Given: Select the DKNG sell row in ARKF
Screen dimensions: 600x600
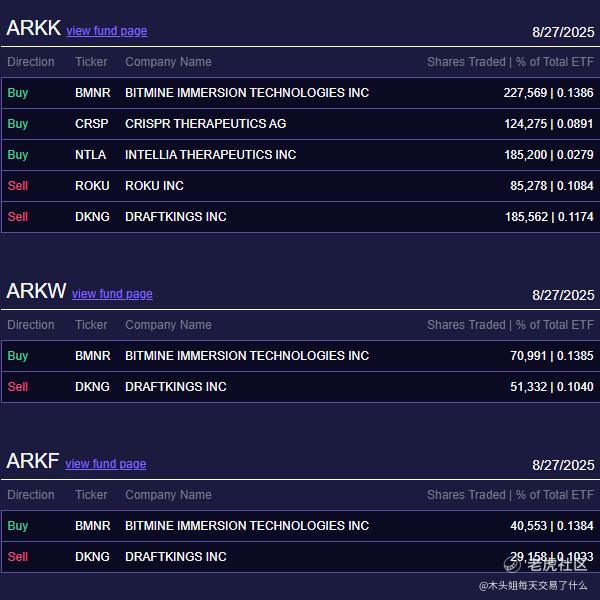Looking at the screenshot, I should click(x=300, y=557).
